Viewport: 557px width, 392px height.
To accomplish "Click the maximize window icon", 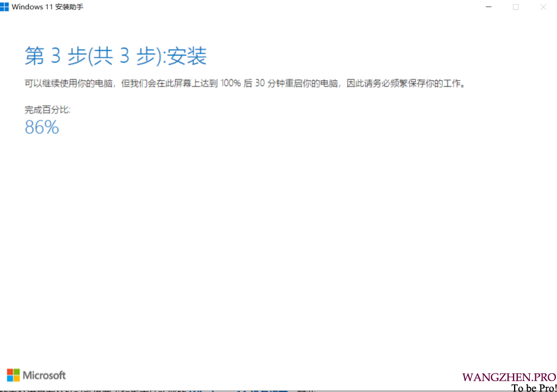I will point(516,7).
